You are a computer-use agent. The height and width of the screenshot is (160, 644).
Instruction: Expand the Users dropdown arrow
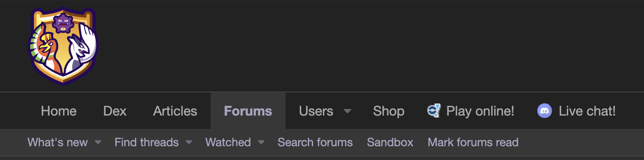click(x=347, y=111)
